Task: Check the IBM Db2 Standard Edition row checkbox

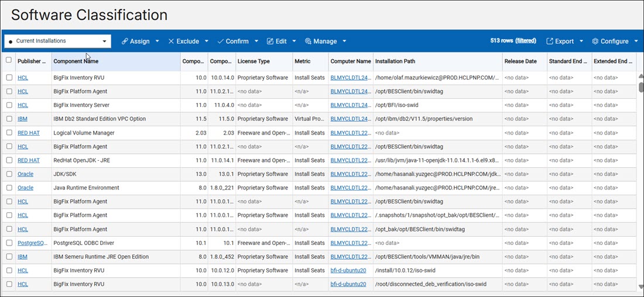Action: (9, 119)
